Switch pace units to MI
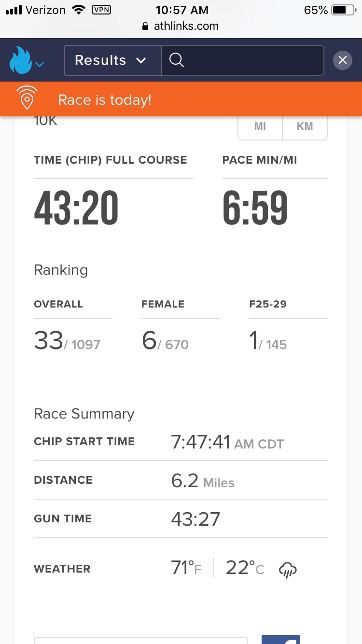Screen dimensions: 362x644 click(260, 126)
